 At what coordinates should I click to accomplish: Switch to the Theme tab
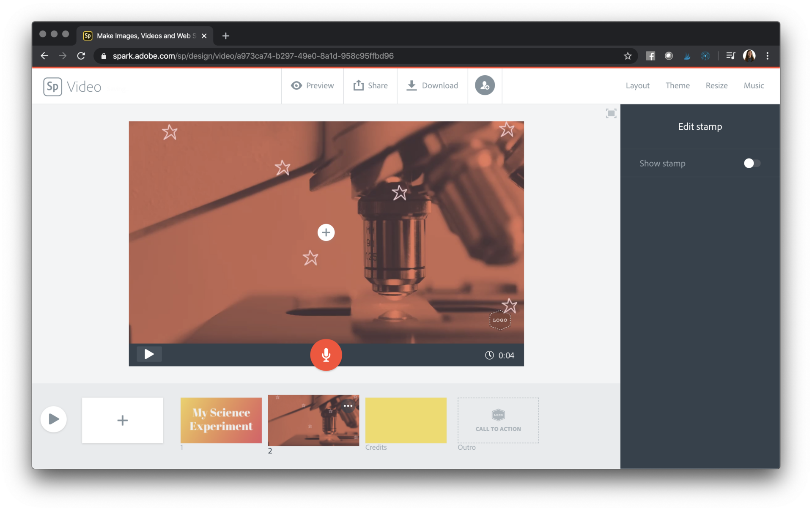coord(678,85)
